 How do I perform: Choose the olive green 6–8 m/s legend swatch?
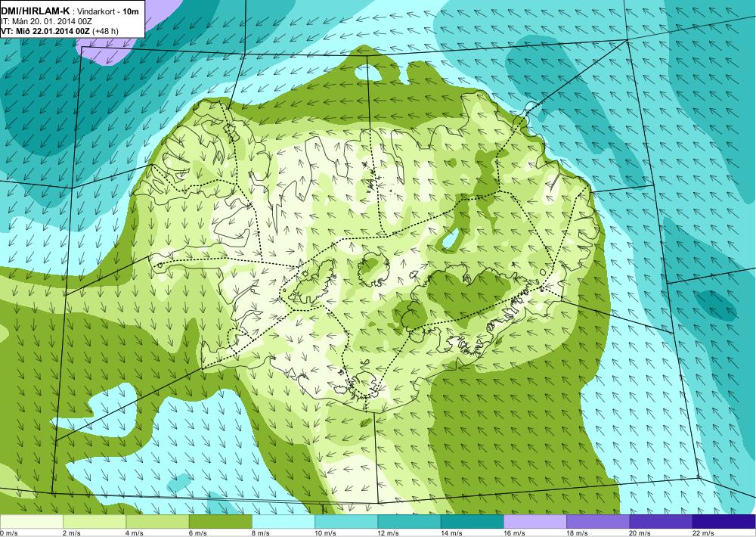[220, 522]
